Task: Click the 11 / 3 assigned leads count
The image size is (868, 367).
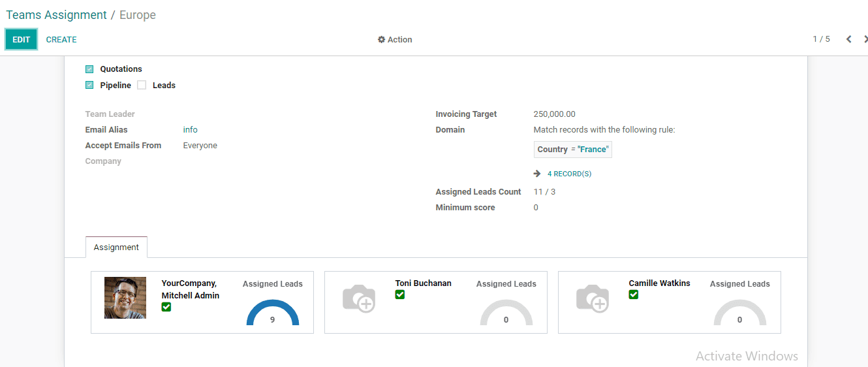Action: [544, 192]
